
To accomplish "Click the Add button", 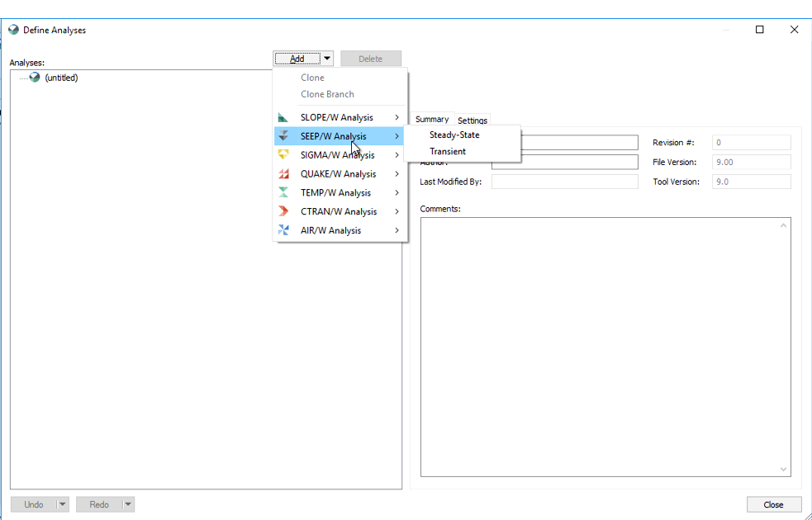I will tap(297, 59).
